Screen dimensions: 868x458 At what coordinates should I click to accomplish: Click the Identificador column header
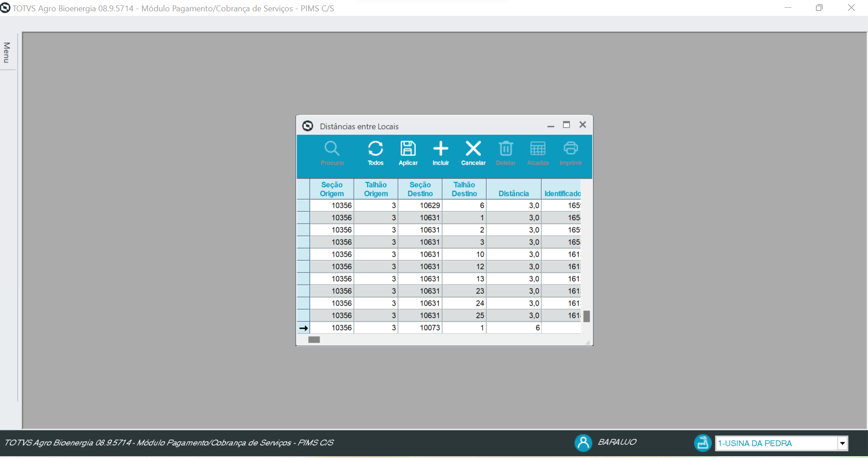(561, 189)
